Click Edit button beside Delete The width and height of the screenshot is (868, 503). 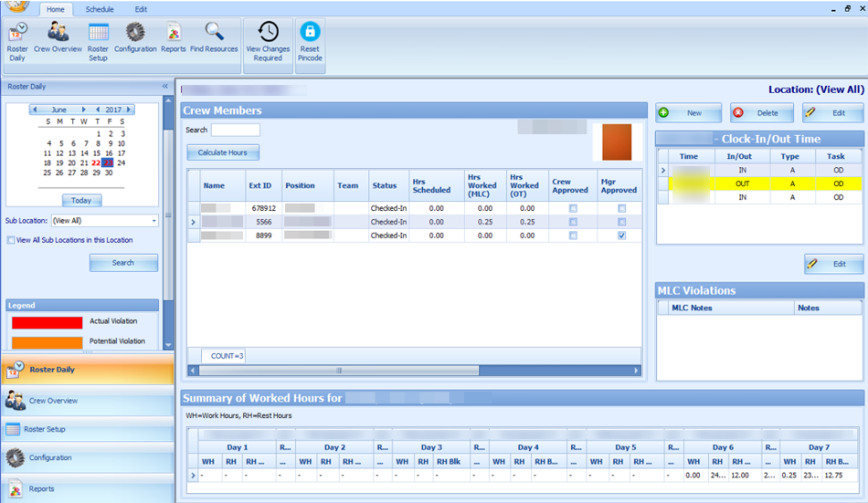pyautogui.click(x=833, y=113)
